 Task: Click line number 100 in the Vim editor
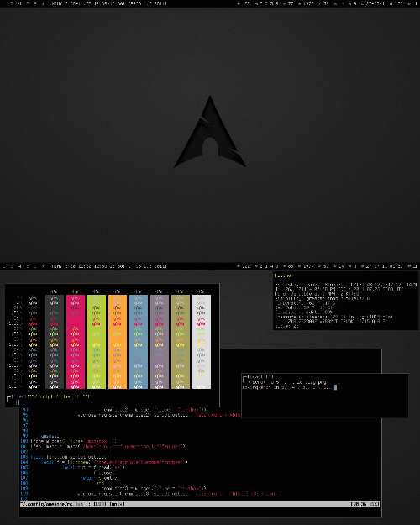point(24,441)
